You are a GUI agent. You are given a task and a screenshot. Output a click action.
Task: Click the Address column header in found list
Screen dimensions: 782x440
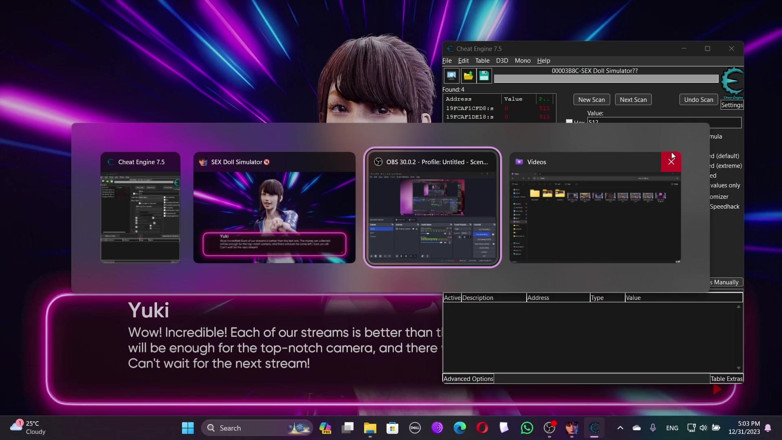pyautogui.click(x=472, y=99)
